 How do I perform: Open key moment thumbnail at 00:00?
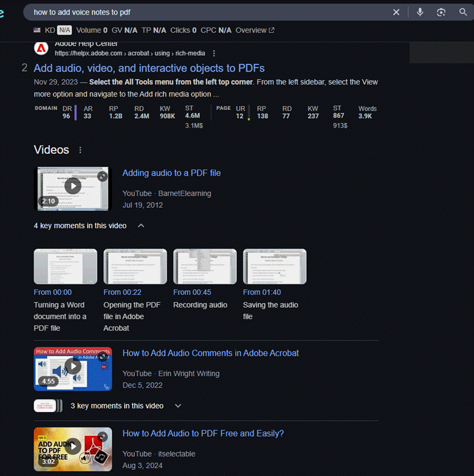click(x=66, y=266)
